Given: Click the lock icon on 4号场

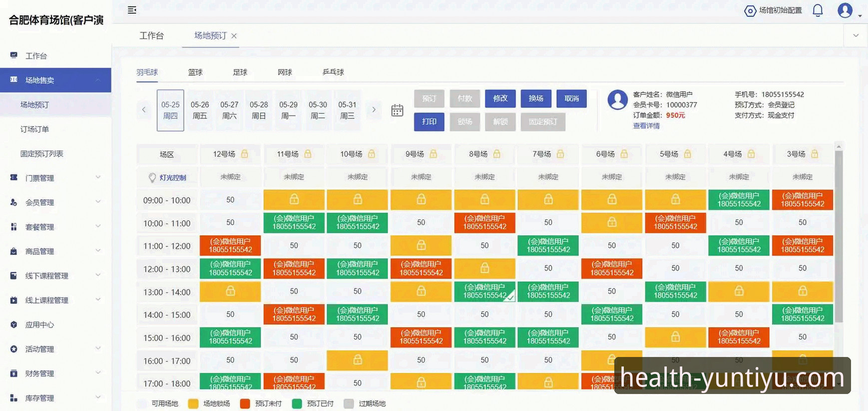Looking at the screenshot, I should [751, 154].
